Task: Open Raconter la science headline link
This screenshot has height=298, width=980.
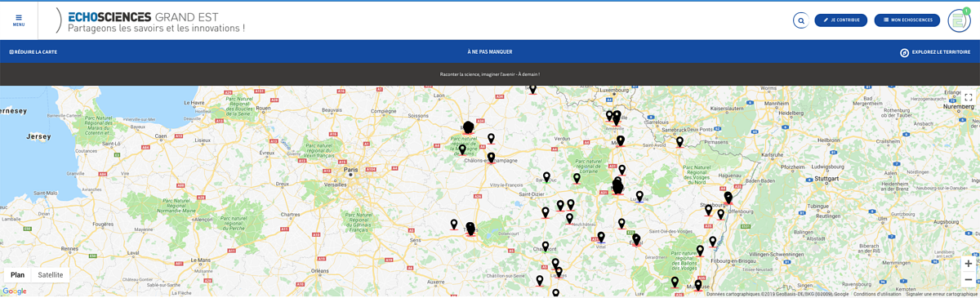Action: click(490, 74)
